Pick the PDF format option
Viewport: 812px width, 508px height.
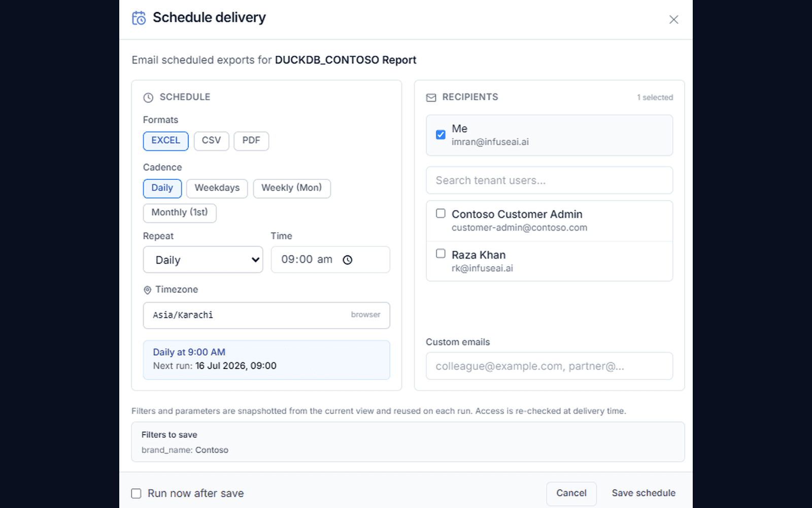coord(251,141)
